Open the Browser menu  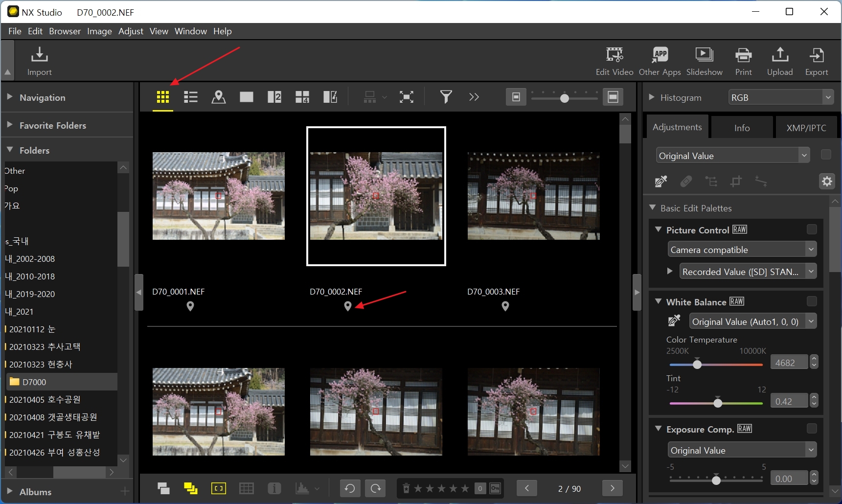click(x=65, y=31)
